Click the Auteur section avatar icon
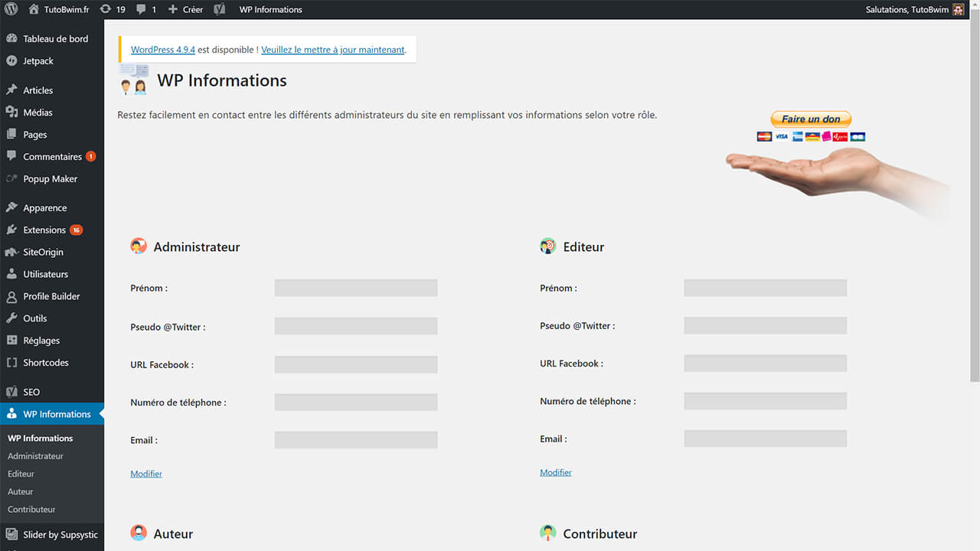Viewport: 980px width, 551px height. [x=139, y=533]
